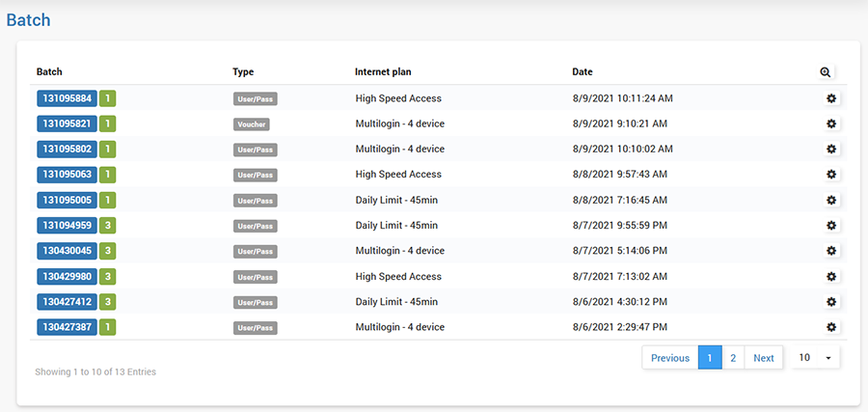Screen dimensions: 868x412
Task: Click the Next pagination button
Action: (x=763, y=358)
